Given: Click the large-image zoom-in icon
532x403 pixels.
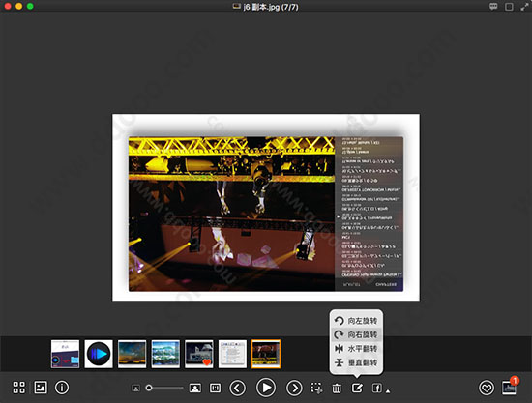Looking at the screenshot, I should click(x=195, y=388).
